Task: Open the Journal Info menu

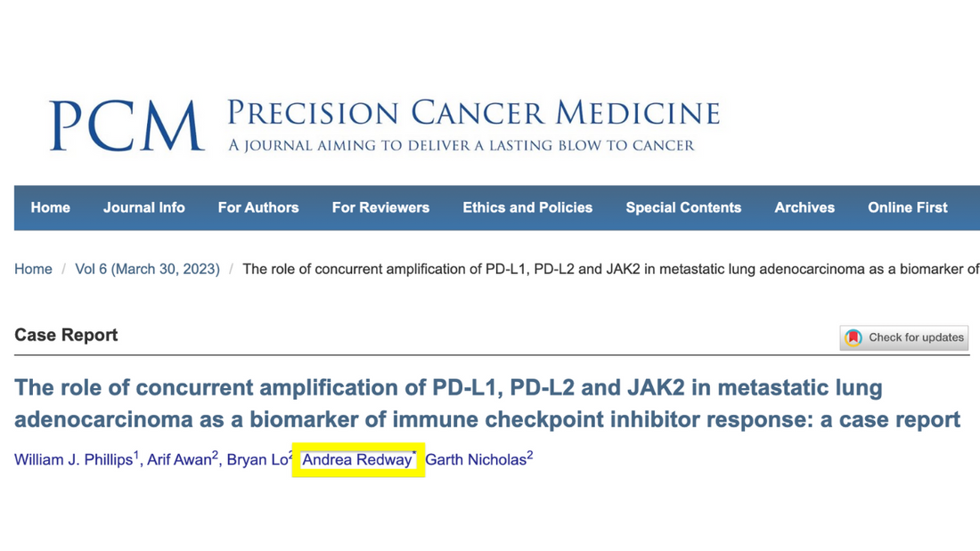Action: tap(143, 207)
